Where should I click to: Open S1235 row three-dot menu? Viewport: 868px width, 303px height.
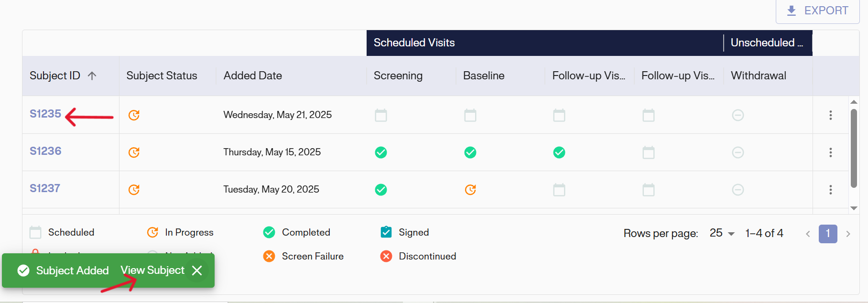point(831,115)
